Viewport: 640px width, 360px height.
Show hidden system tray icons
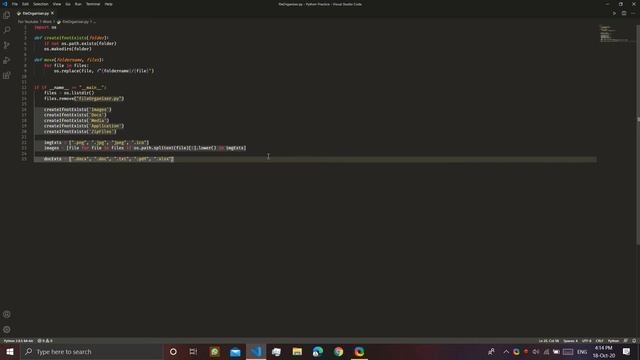506,351
